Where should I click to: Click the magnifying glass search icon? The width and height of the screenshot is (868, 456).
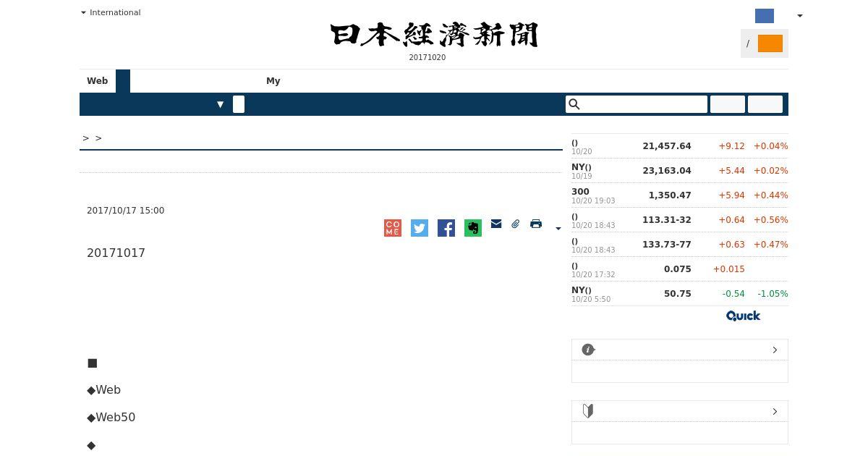[x=574, y=104]
